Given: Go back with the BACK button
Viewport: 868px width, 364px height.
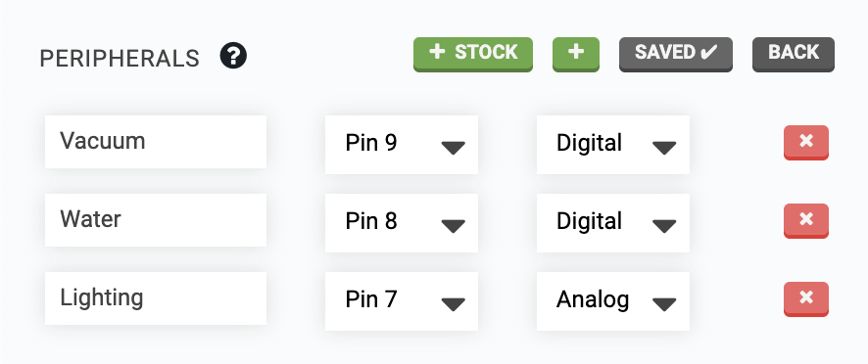Looking at the screenshot, I should coord(794,54).
